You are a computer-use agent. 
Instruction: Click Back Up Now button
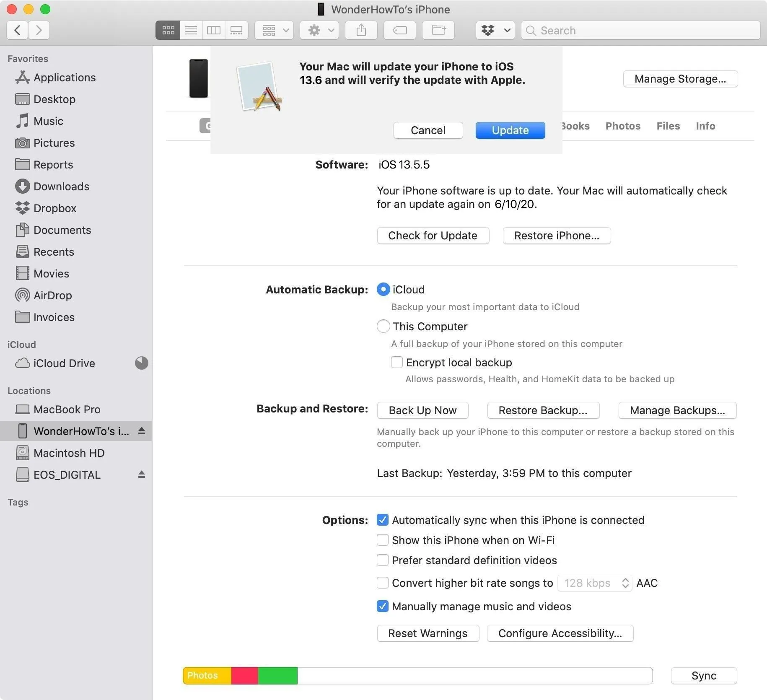pos(422,410)
